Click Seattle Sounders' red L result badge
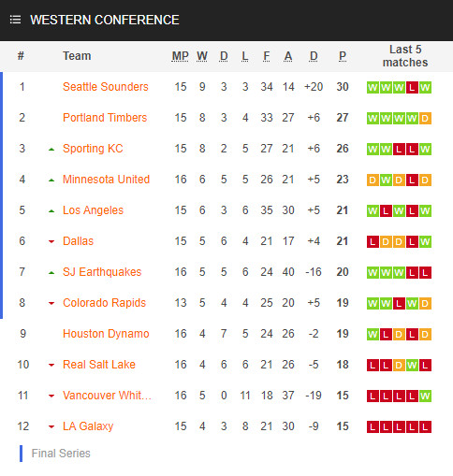This screenshot has width=453, height=476. pyautogui.click(x=412, y=87)
